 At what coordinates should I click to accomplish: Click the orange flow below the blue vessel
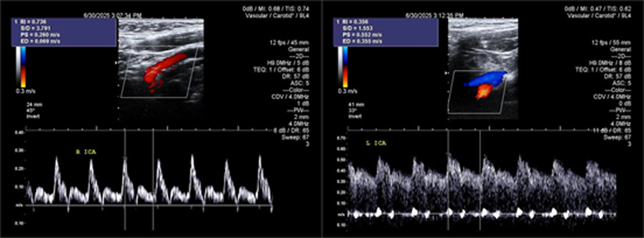[x=483, y=91]
